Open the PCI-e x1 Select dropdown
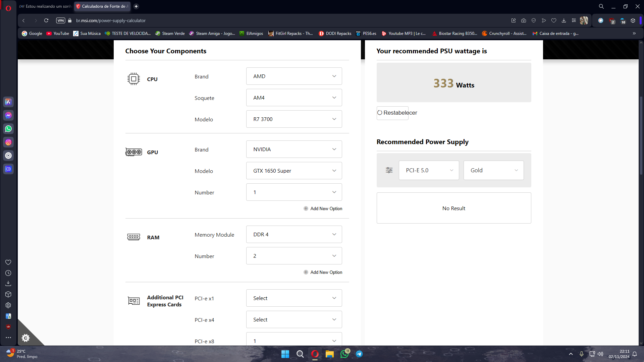Viewport: 644px width, 362px height. (x=294, y=298)
